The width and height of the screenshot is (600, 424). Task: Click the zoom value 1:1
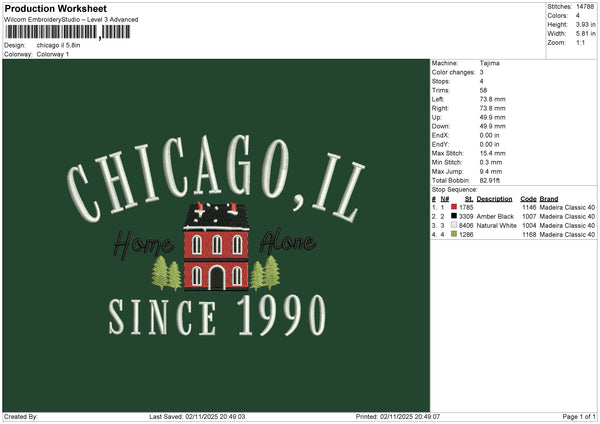580,42
